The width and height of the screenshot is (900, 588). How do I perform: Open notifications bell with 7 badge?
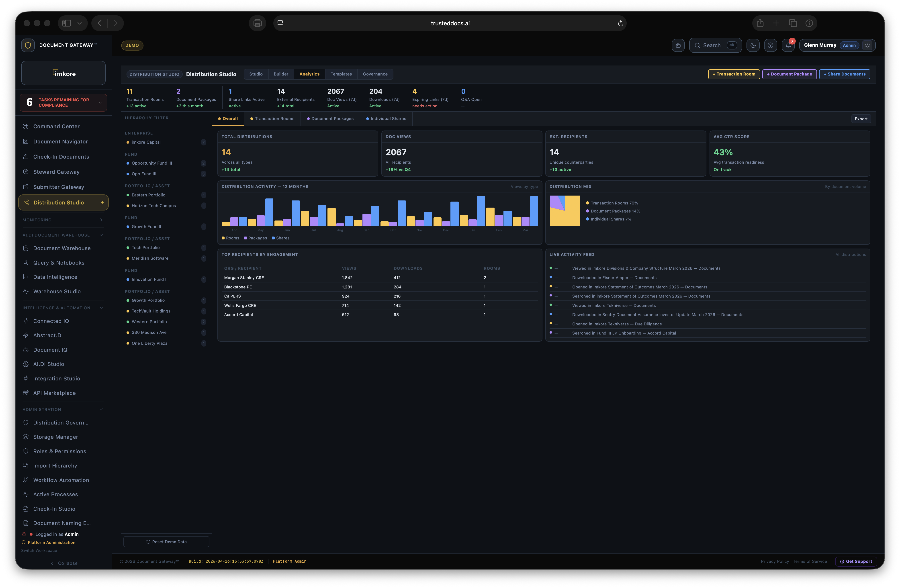pyautogui.click(x=788, y=45)
